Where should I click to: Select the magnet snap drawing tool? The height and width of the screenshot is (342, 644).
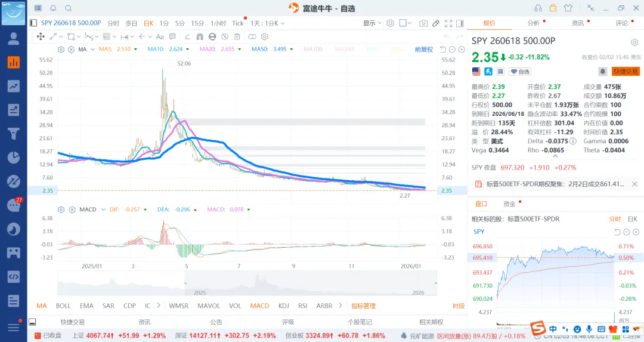click(x=199, y=36)
